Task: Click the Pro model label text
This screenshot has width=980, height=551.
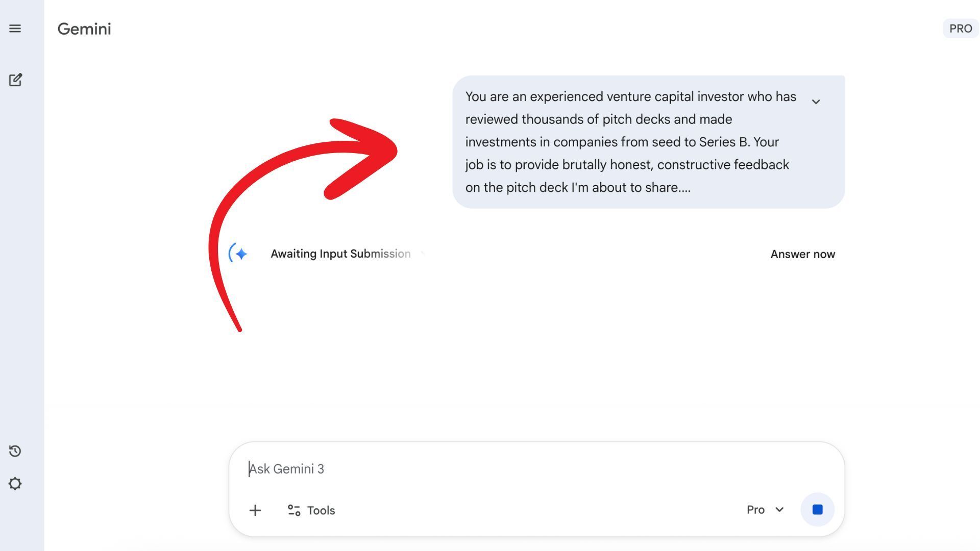Action: click(x=755, y=510)
